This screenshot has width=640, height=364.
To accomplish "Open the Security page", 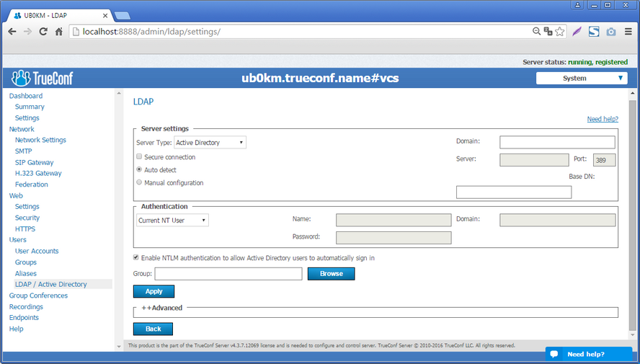I will point(27,218).
